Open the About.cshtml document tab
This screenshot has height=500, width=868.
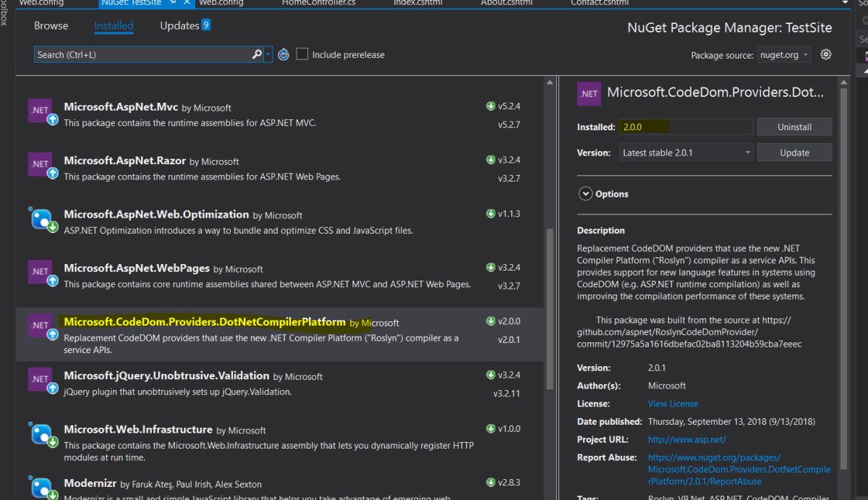506,3
